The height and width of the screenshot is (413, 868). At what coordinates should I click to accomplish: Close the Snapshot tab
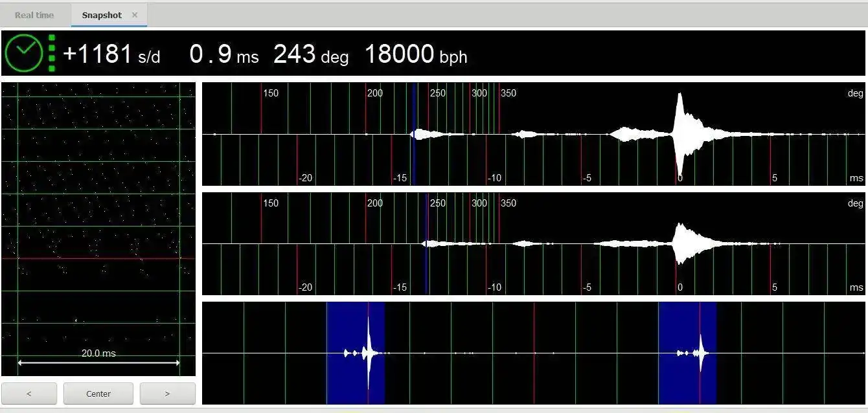coord(135,15)
